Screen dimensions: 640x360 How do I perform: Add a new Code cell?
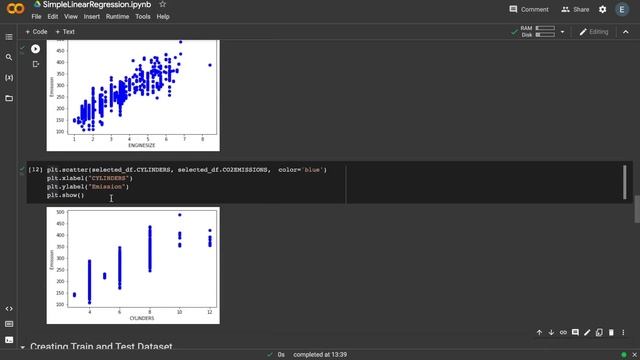tap(36, 31)
